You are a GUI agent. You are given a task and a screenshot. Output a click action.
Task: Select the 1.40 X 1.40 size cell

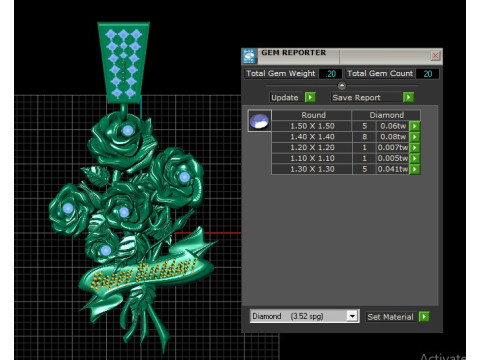[x=312, y=137]
